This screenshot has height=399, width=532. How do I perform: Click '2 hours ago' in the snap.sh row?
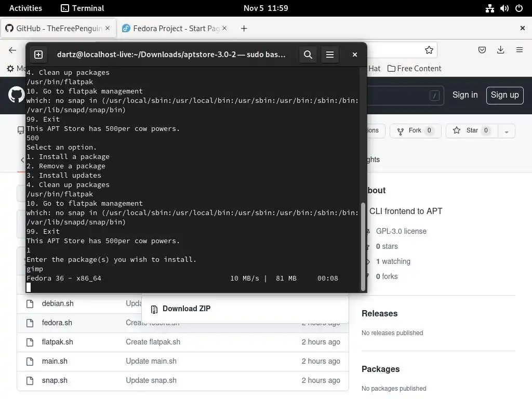(x=321, y=381)
